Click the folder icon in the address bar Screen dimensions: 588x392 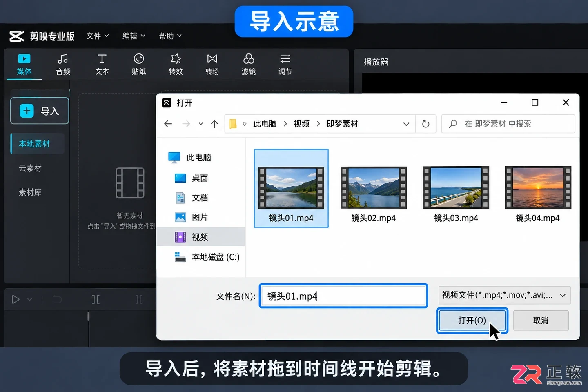pyautogui.click(x=233, y=124)
